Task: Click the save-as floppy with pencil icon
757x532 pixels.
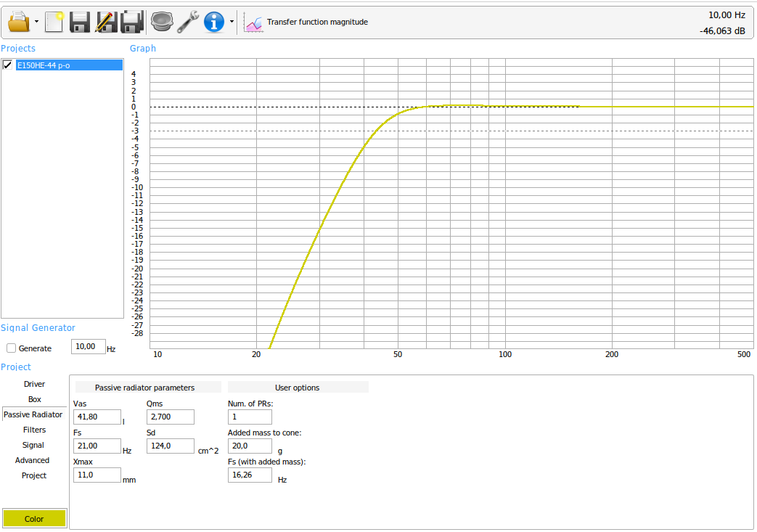Action: (106, 22)
